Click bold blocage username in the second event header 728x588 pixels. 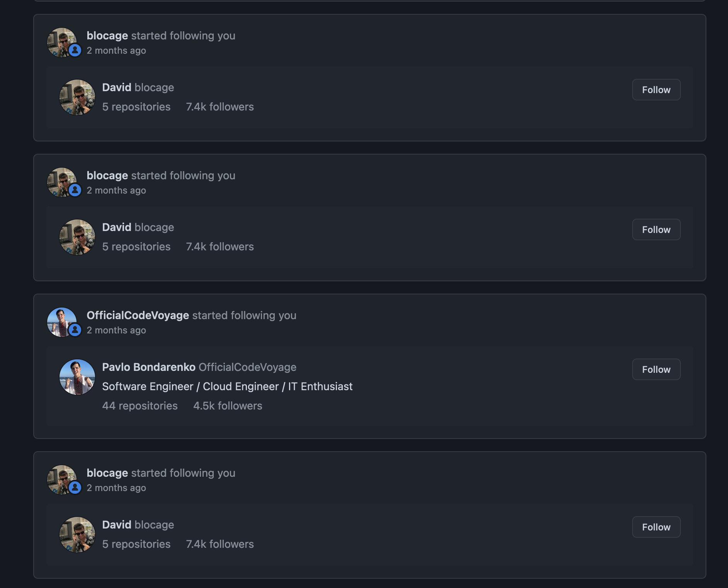click(107, 175)
